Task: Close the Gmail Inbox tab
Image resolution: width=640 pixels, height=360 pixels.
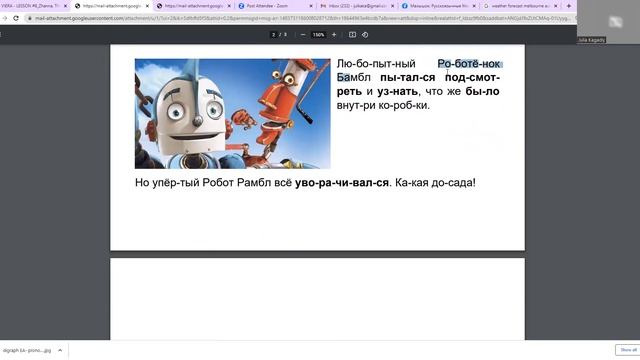Action: [x=393, y=6]
